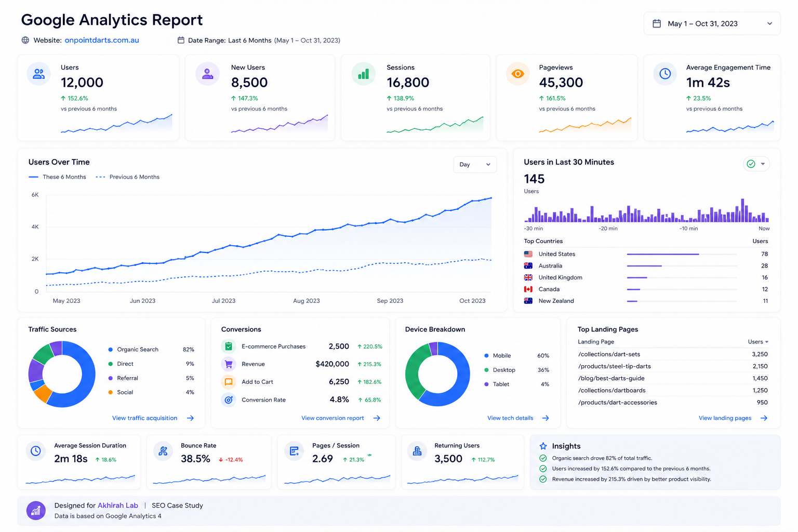Click the Revenue shopping cart icon
This screenshot has height=532, width=798.
pos(229,364)
